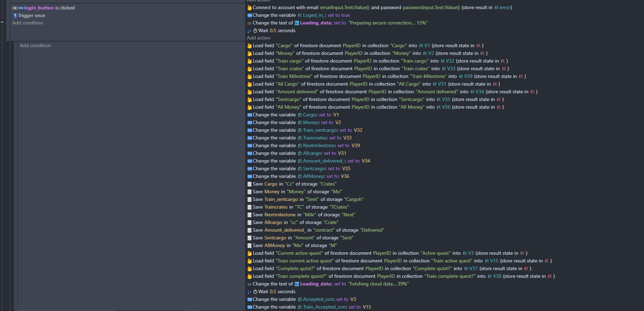The width and height of the screenshot is (644, 311).
Task: Click "Amount" in Save Sentcargo row
Action: pyautogui.click(x=304, y=238)
